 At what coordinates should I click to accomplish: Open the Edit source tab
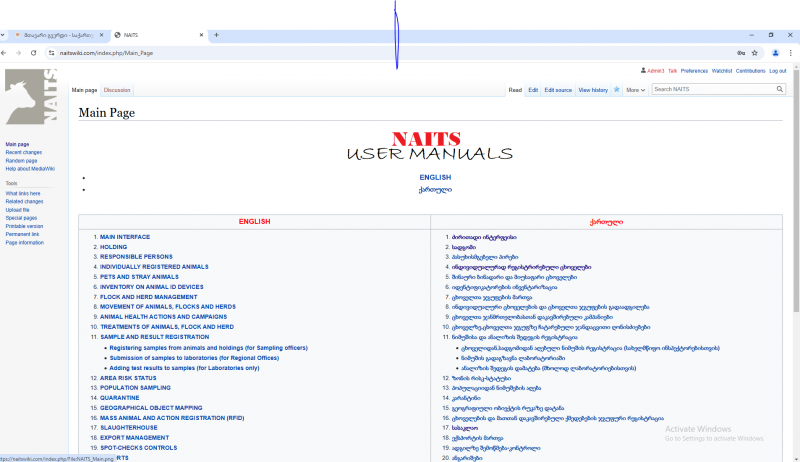pyautogui.click(x=558, y=90)
